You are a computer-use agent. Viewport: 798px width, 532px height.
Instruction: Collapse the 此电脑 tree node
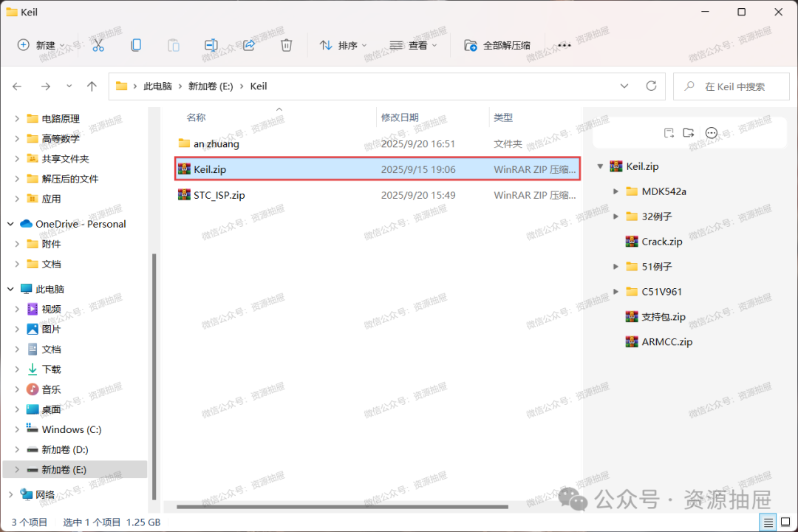point(10,289)
